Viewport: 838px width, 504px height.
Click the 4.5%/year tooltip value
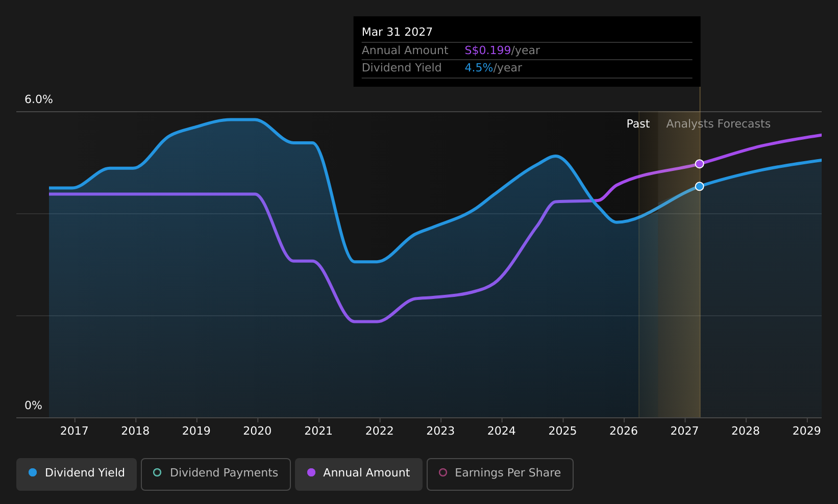pyautogui.click(x=493, y=68)
